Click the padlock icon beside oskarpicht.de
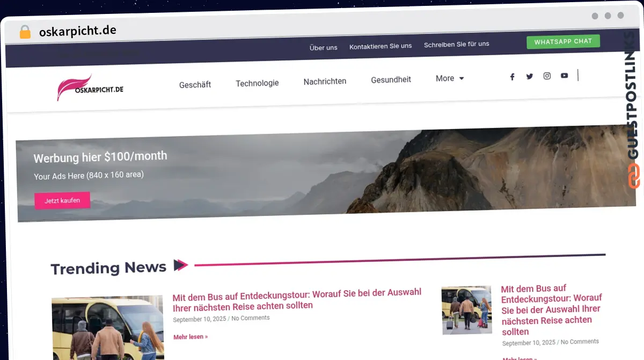Screen dimensions: 644x360 25,32
